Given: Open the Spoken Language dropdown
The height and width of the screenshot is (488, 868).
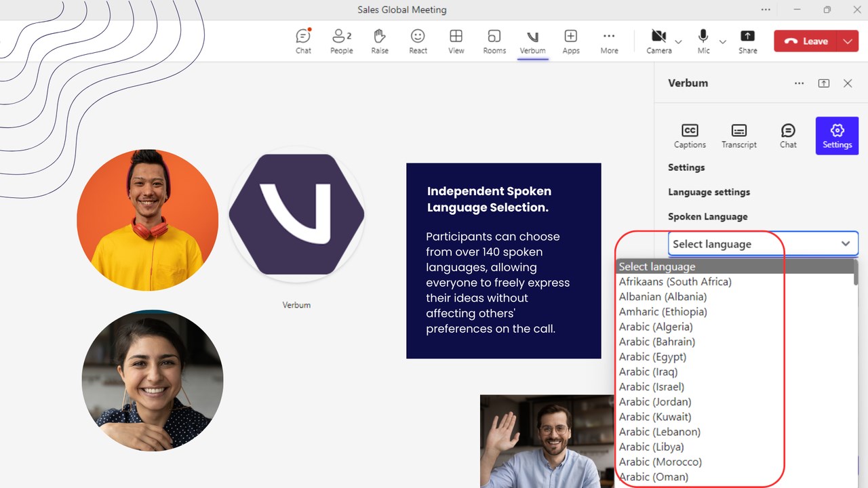Looking at the screenshot, I should 763,244.
